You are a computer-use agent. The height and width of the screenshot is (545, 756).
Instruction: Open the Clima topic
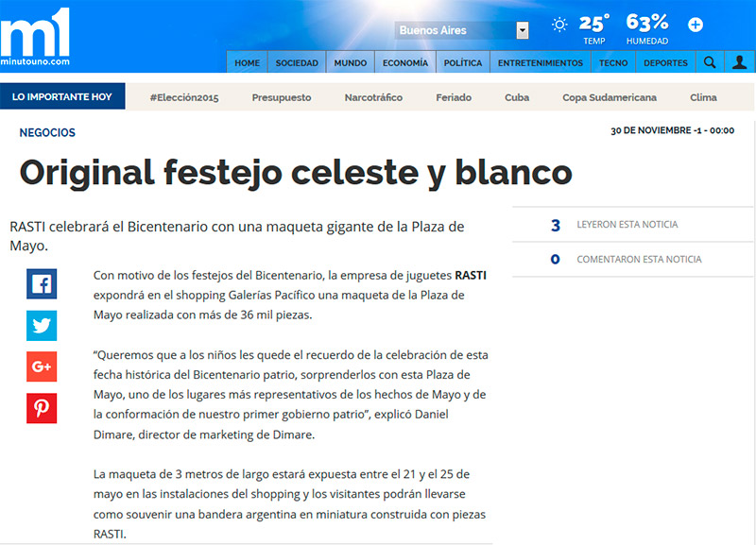pyautogui.click(x=703, y=98)
